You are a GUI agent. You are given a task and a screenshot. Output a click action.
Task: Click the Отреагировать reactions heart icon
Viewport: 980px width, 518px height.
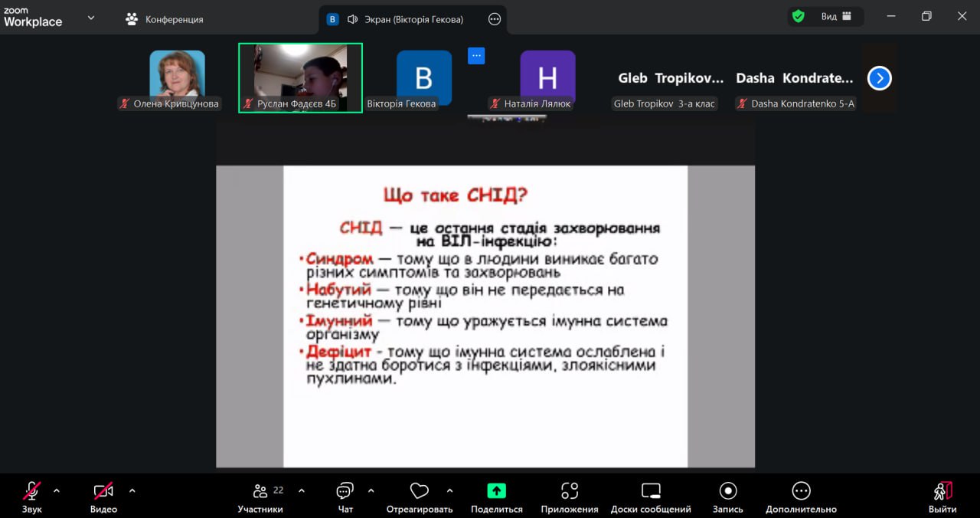pyautogui.click(x=419, y=491)
